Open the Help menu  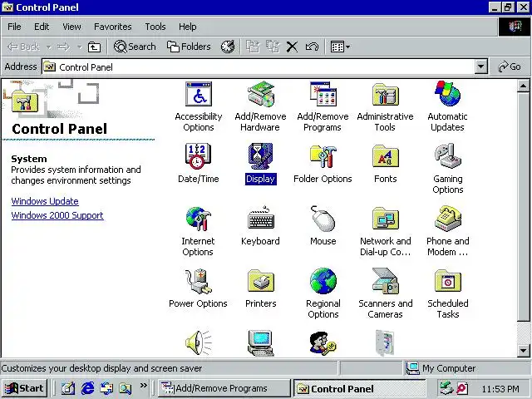tap(187, 27)
